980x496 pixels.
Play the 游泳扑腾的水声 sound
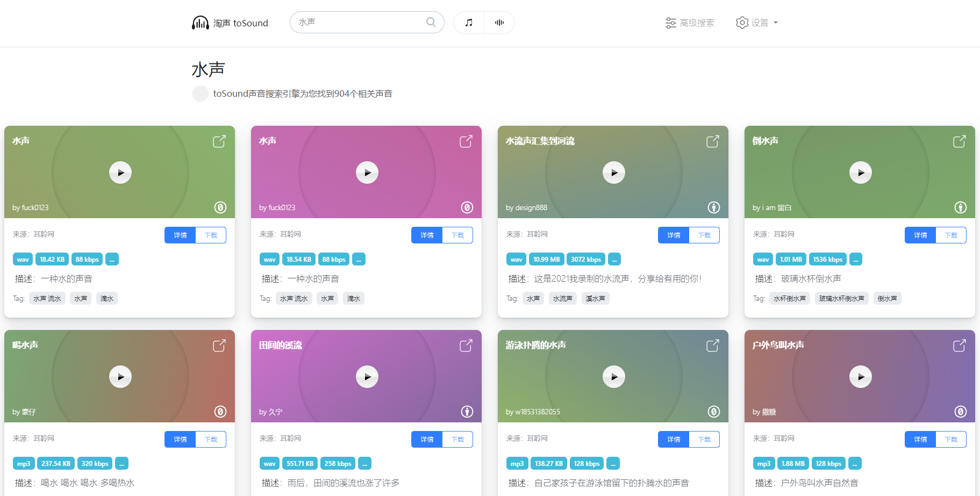click(x=614, y=377)
